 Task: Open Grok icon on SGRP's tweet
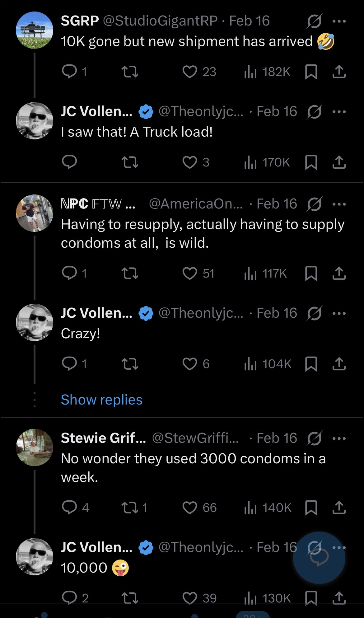click(314, 21)
